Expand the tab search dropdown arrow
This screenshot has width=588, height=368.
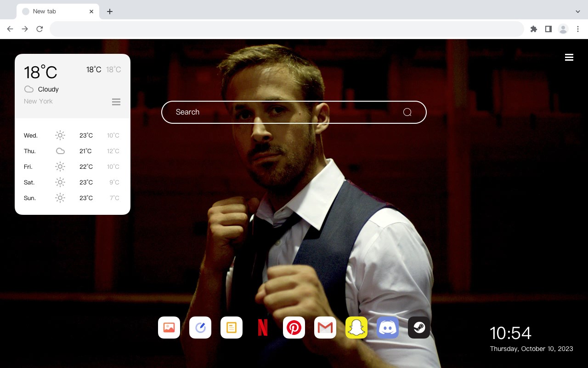coord(578,11)
